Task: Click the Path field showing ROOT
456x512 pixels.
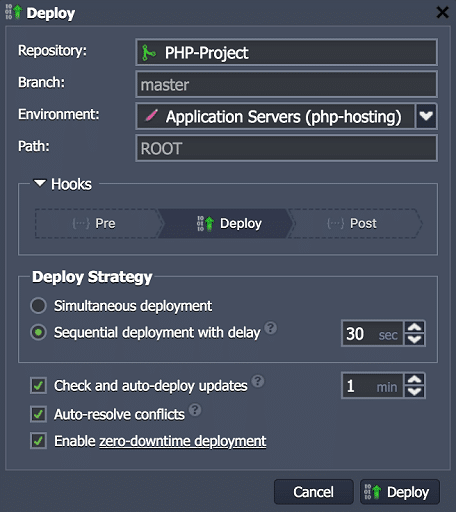Action: click(286, 148)
